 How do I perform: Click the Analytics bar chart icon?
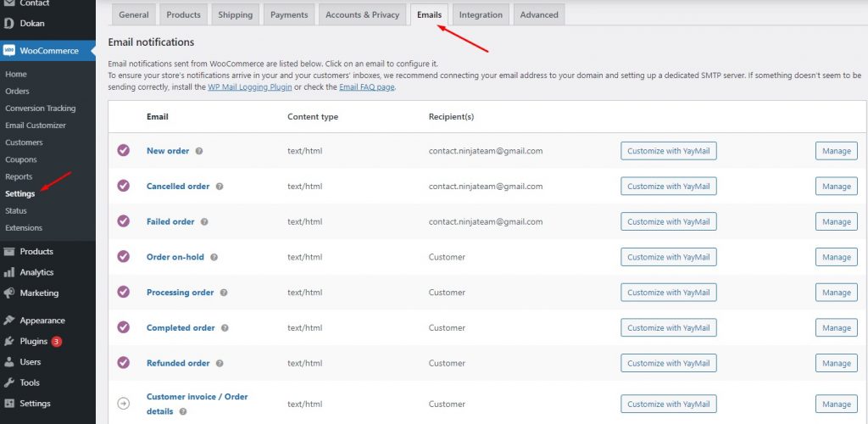[x=8, y=272]
